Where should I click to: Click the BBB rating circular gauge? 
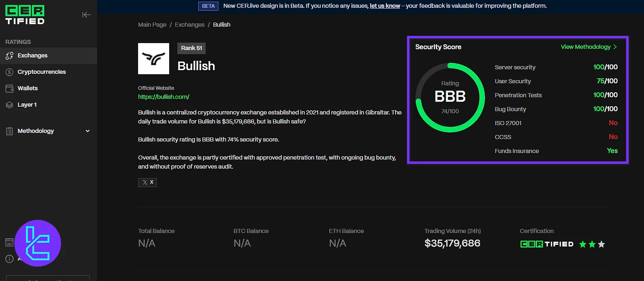(450, 98)
